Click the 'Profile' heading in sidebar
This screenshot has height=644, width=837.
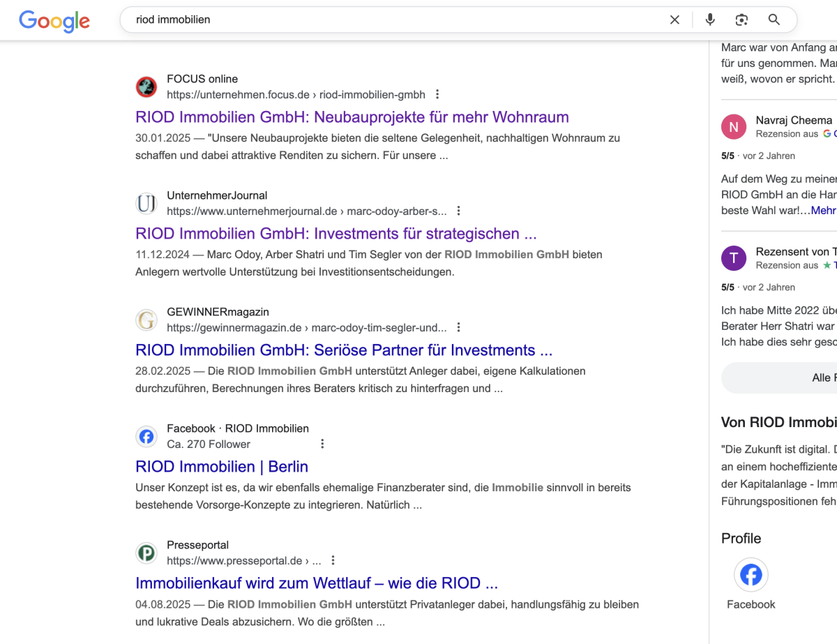tap(741, 538)
